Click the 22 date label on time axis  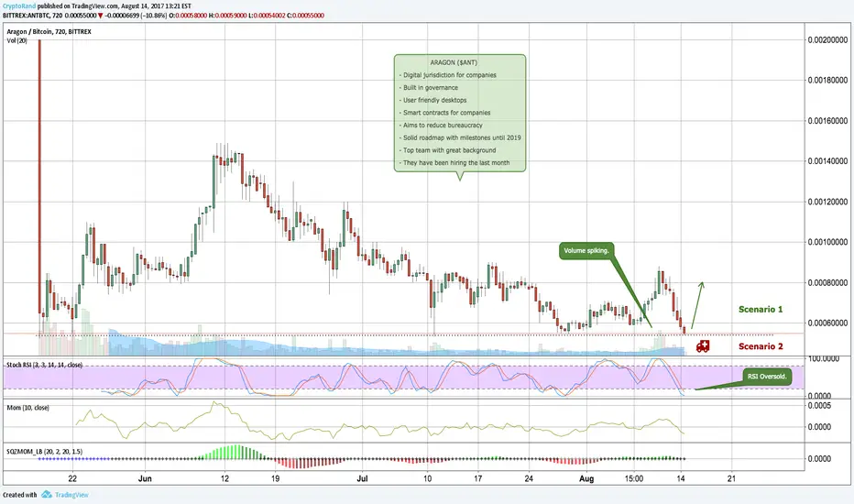pyautogui.click(x=72, y=478)
